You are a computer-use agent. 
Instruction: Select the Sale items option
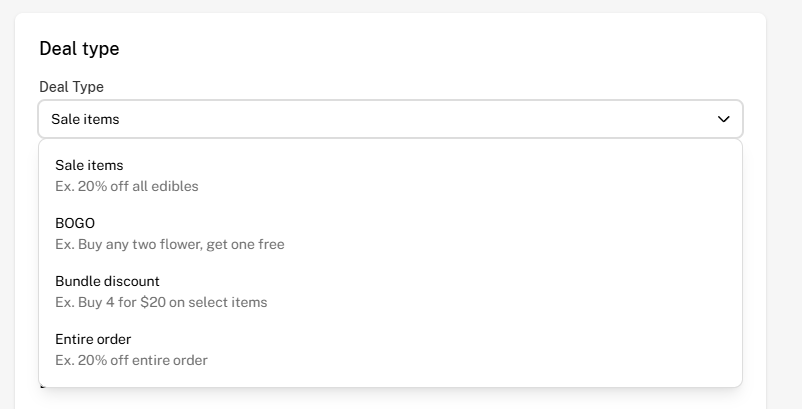[x=89, y=165]
